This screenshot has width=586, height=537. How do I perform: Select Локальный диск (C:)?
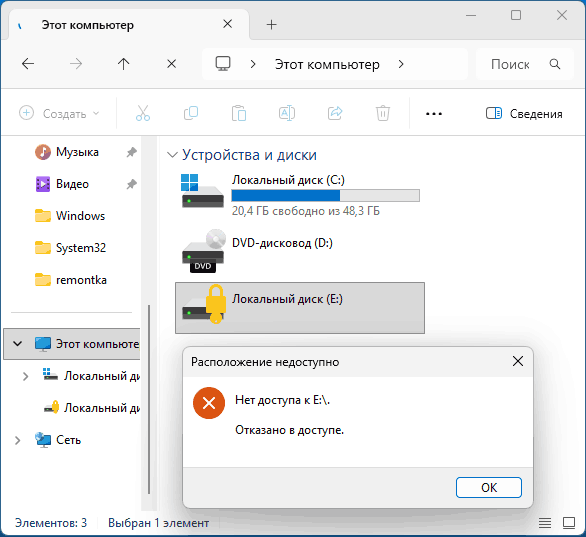pyautogui.click(x=300, y=195)
